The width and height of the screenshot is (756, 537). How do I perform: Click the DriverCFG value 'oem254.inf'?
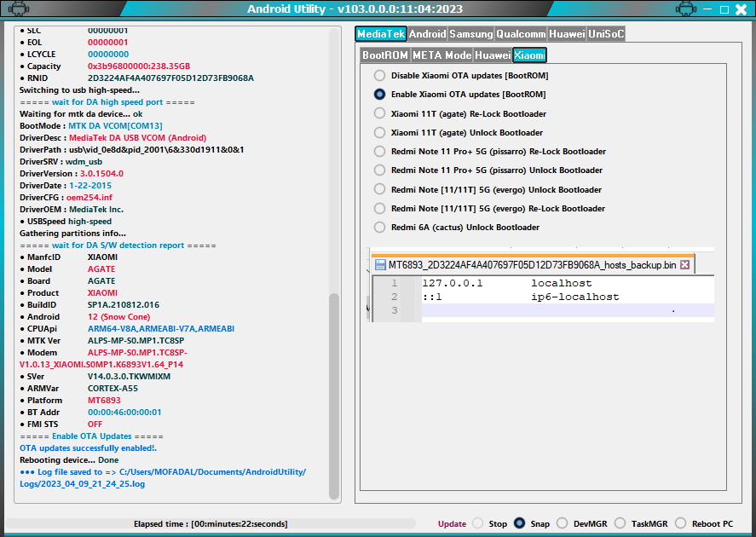tap(89, 198)
